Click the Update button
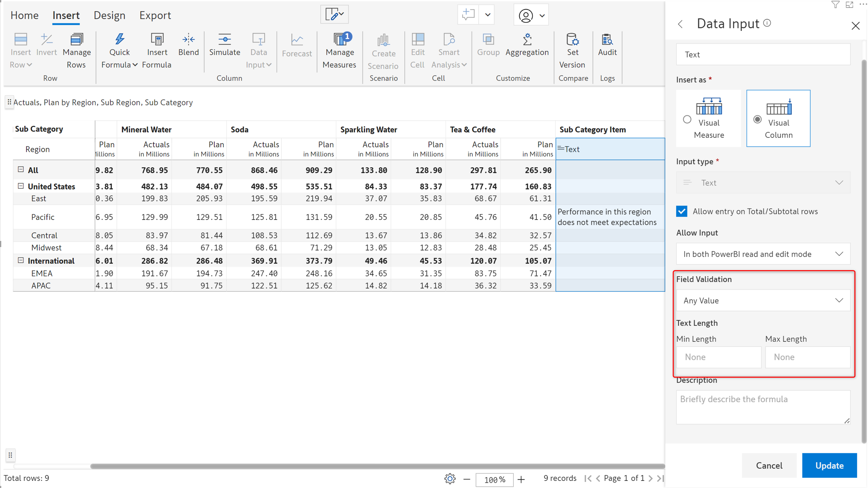Viewport: 868px width, 488px height. pos(829,465)
